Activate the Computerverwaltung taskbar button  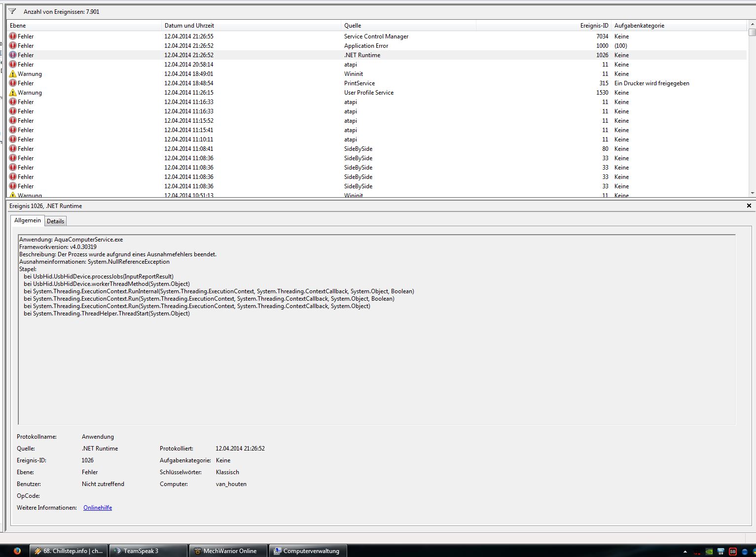[x=308, y=551]
